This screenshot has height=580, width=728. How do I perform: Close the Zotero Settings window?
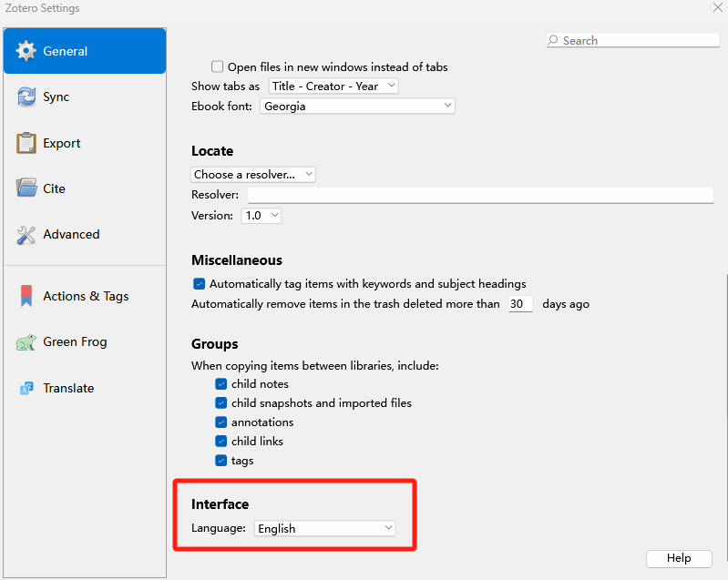718,7
